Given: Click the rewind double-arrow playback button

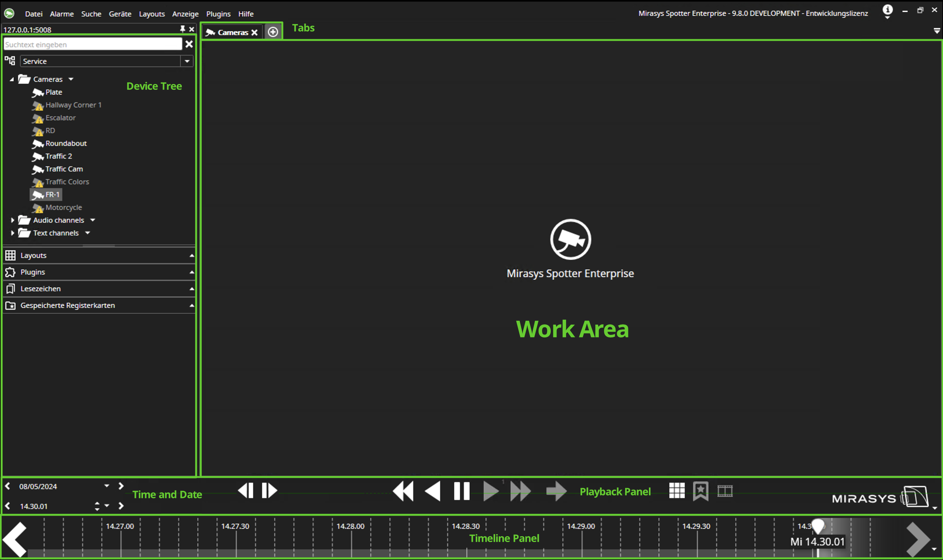Looking at the screenshot, I should click(x=403, y=491).
